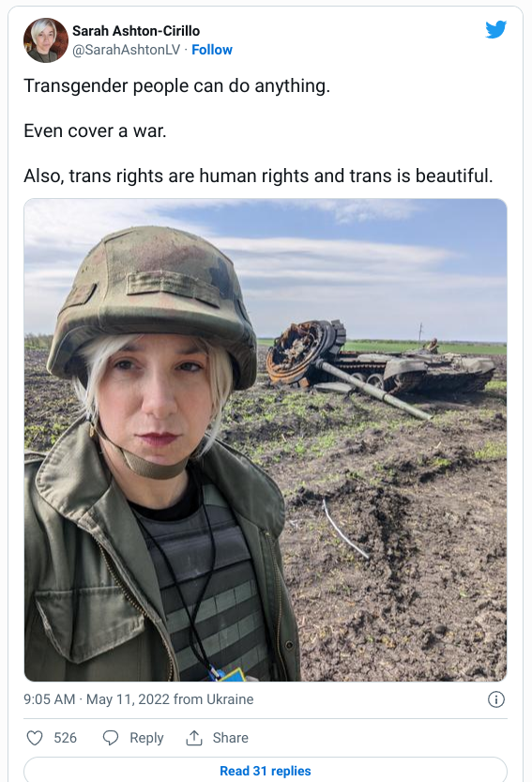
Task: Click the Reply label
Action: [146, 738]
